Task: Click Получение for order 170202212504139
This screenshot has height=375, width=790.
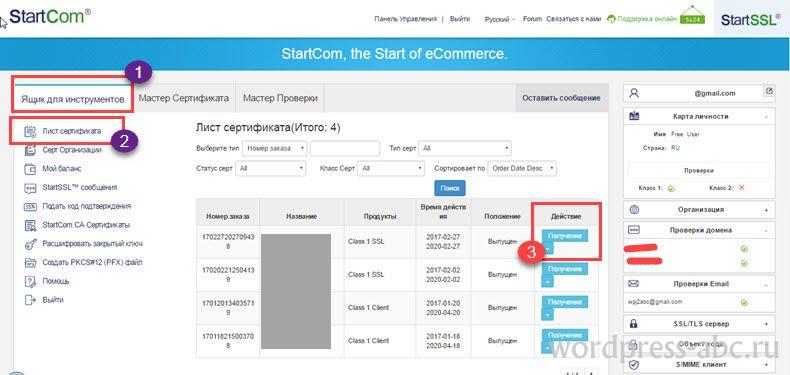Action: click(x=565, y=269)
